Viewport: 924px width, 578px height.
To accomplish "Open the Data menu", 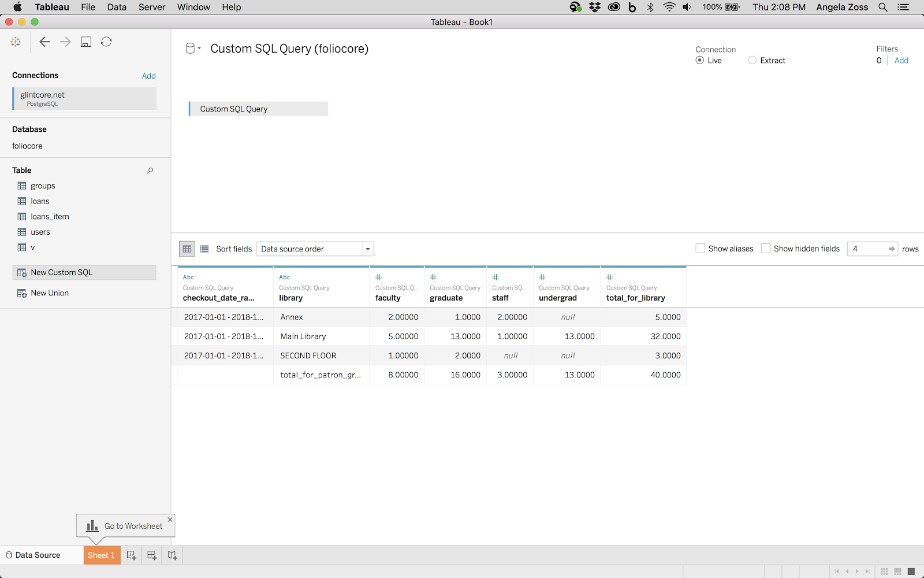I will (117, 7).
